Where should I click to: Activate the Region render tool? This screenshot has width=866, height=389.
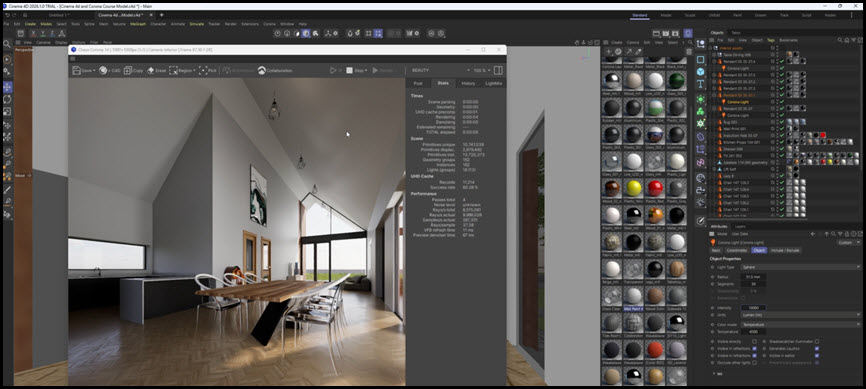(182, 71)
